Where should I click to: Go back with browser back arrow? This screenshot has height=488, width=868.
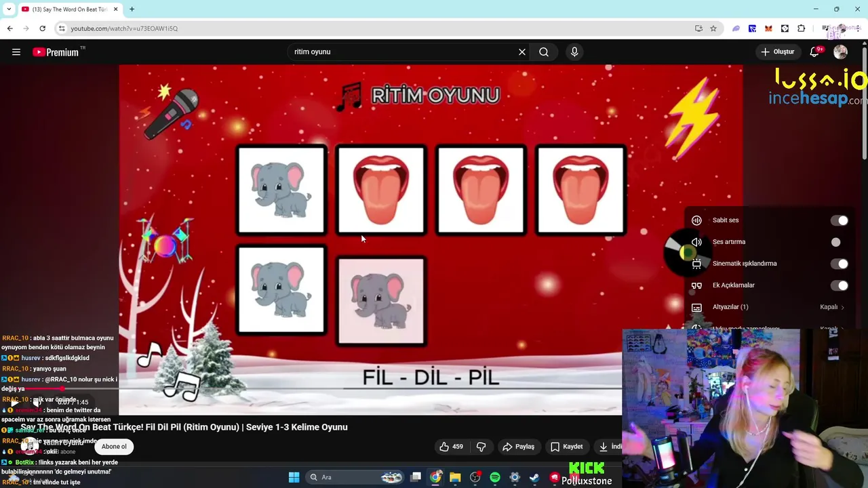coord(9,28)
